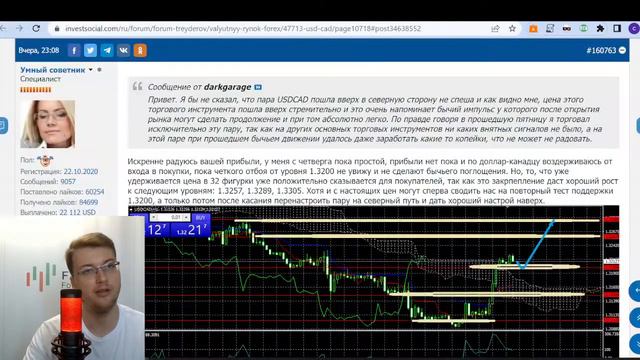Click the user reputation bar
The height and width of the screenshot is (360, 640).
[36, 89]
